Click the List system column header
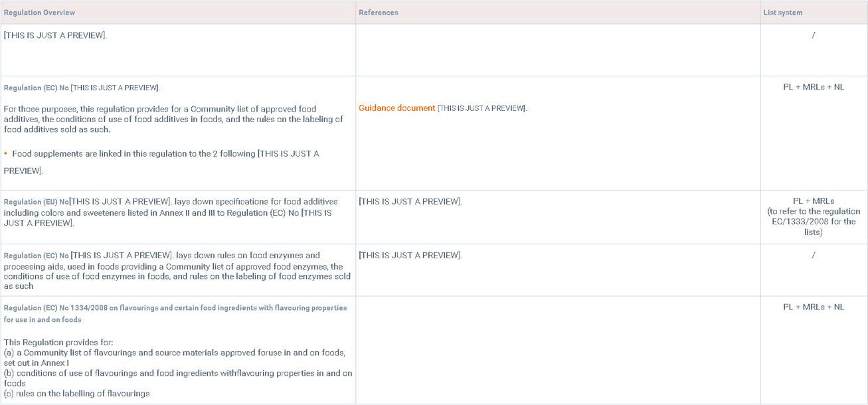 [782, 13]
